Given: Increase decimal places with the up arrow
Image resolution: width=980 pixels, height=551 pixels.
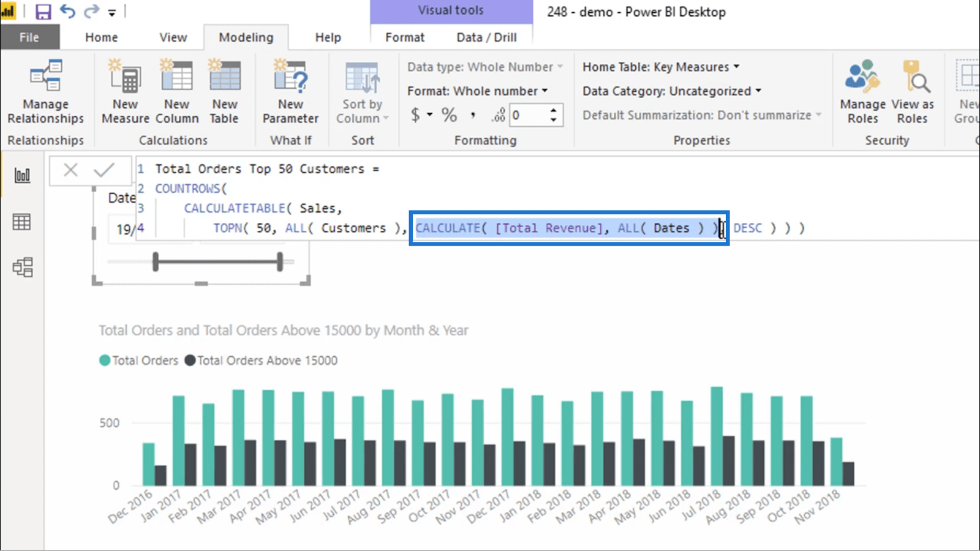Looking at the screenshot, I should tap(554, 111).
